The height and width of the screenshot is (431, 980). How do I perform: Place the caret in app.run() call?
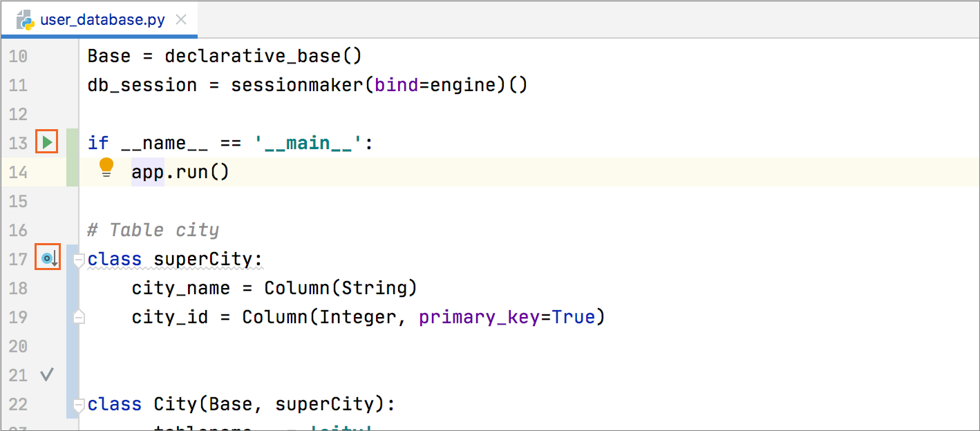click(x=180, y=172)
